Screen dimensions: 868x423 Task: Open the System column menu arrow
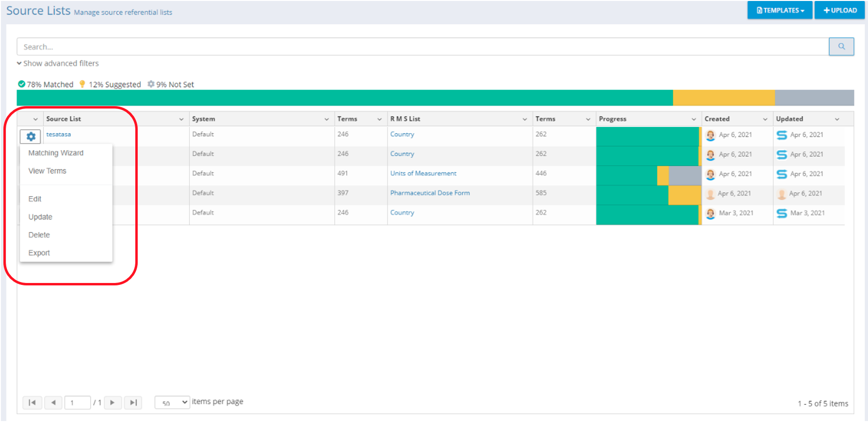(326, 119)
